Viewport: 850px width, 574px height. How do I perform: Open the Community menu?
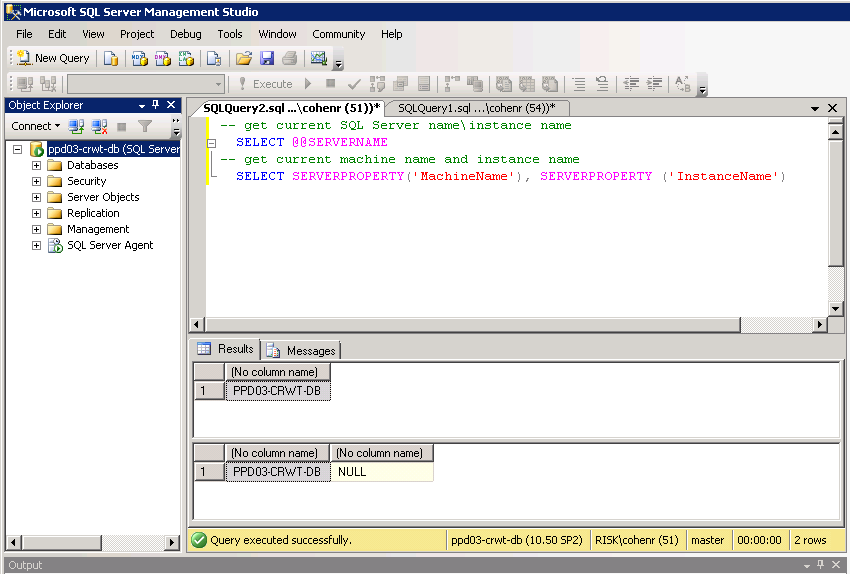pos(339,34)
